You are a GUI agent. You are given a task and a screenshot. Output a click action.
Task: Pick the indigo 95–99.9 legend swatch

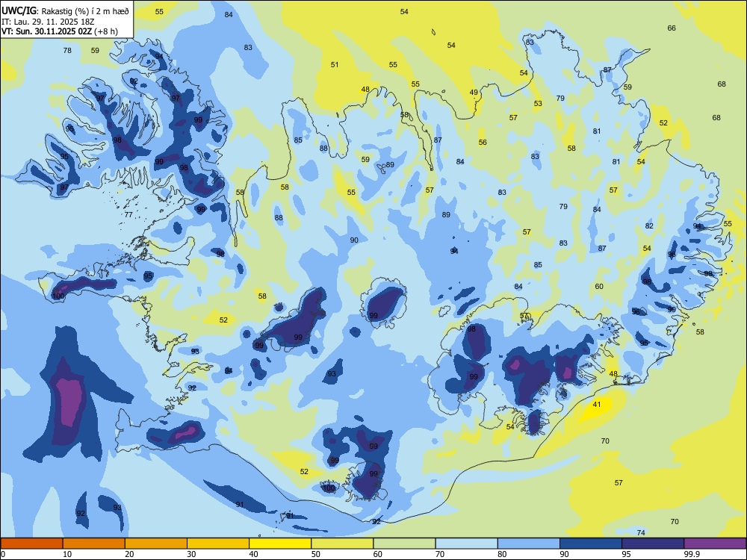point(653,544)
